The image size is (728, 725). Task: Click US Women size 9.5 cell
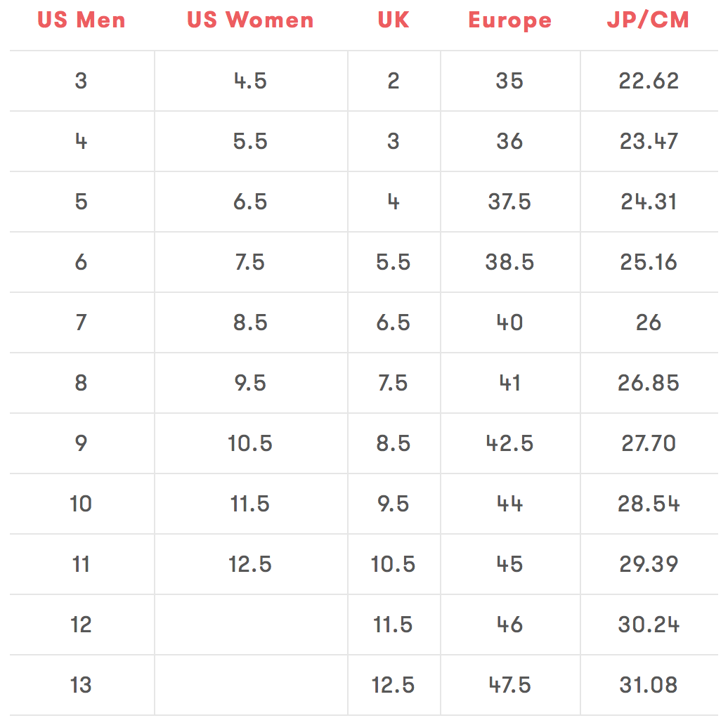tap(251, 383)
